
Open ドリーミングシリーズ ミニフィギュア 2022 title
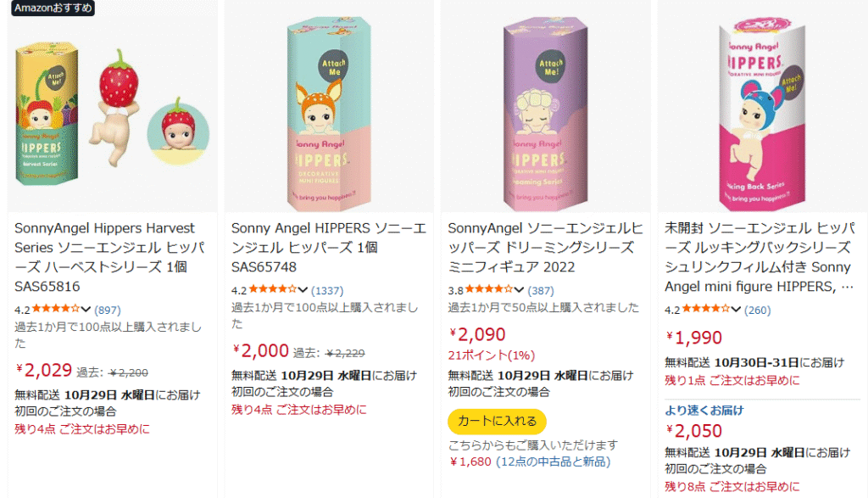coord(545,247)
